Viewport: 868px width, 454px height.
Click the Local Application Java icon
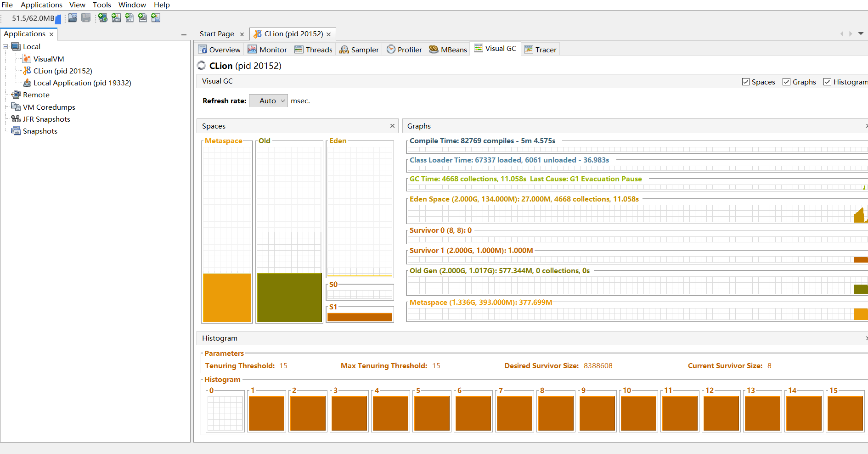pos(27,83)
